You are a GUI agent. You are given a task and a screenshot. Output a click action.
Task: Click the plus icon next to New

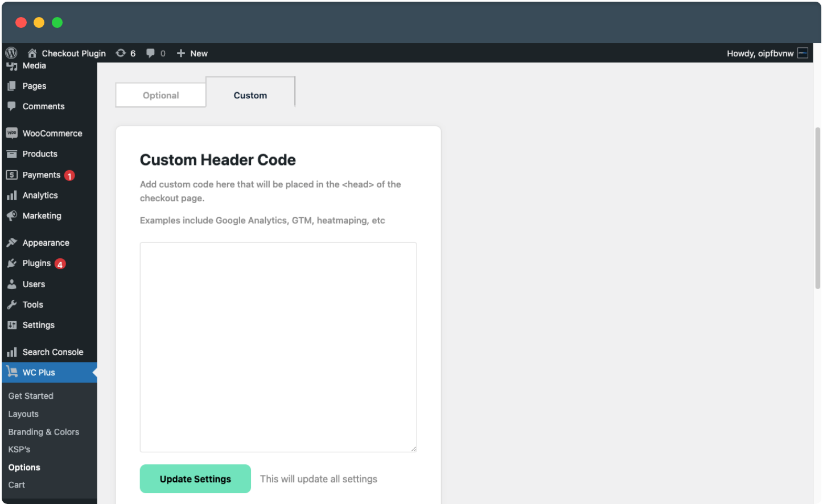(x=181, y=53)
